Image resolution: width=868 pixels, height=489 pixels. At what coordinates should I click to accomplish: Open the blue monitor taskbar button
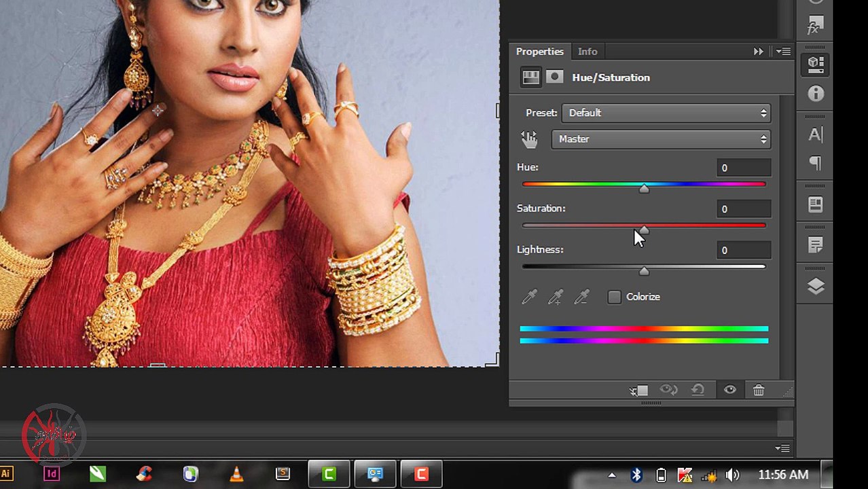coord(375,474)
